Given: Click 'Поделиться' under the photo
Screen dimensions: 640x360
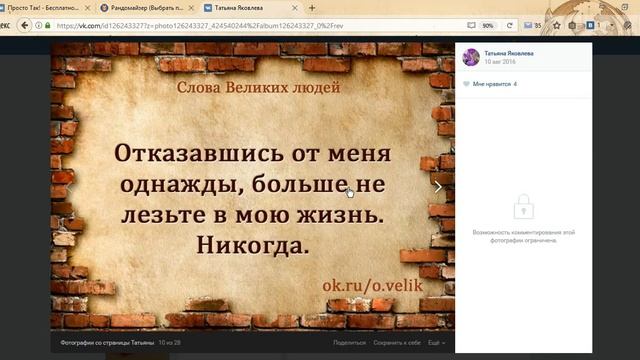Looking at the screenshot, I should 349,342.
